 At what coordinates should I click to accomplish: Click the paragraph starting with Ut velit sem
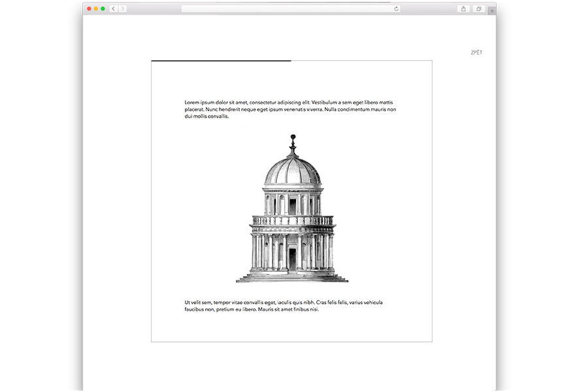point(284,306)
